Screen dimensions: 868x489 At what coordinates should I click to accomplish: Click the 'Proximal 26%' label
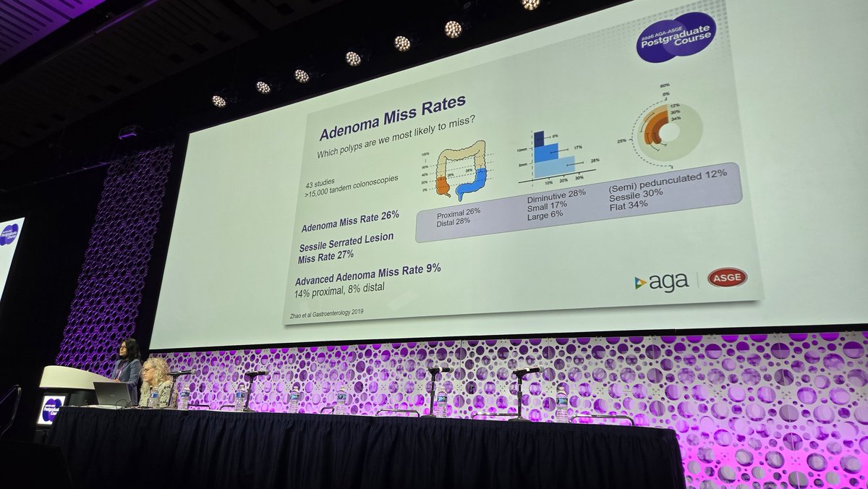tap(459, 213)
